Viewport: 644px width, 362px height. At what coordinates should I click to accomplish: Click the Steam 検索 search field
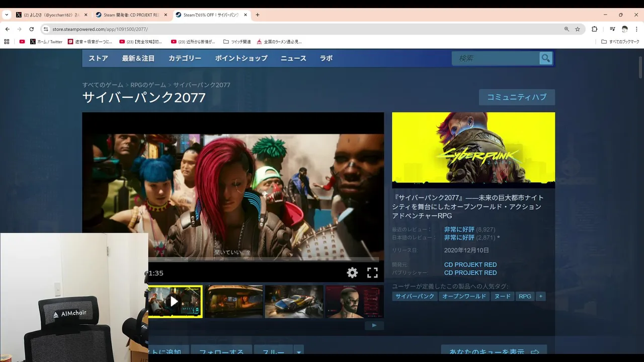pyautogui.click(x=495, y=58)
